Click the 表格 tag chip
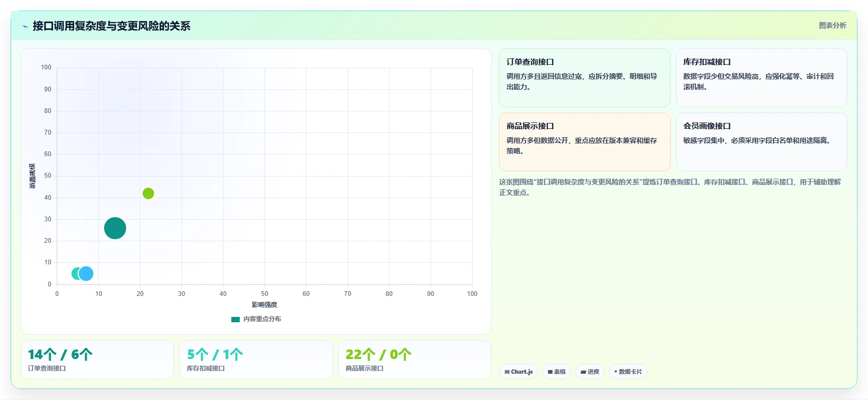This screenshot has height=400, width=868. tap(557, 372)
